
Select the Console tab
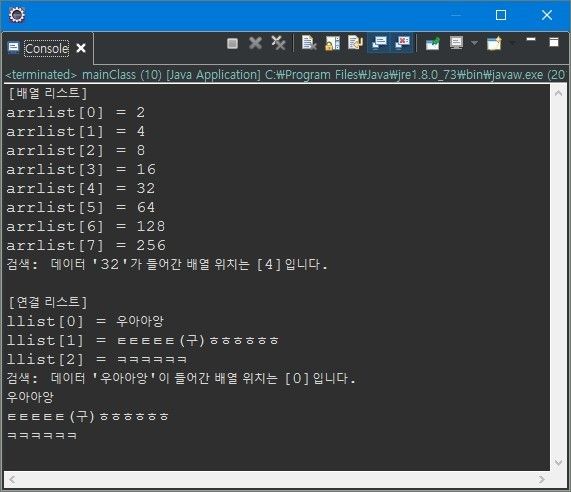pos(47,48)
